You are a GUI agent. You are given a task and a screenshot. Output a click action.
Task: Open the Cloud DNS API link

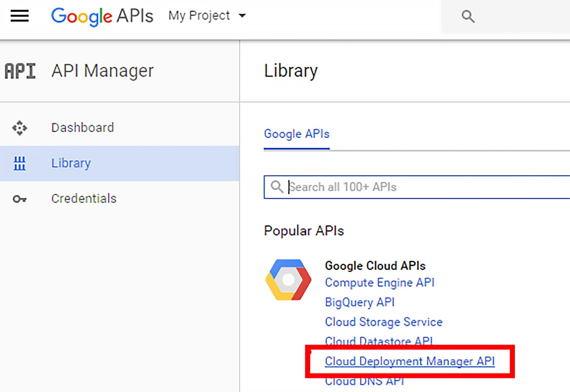(364, 381)
